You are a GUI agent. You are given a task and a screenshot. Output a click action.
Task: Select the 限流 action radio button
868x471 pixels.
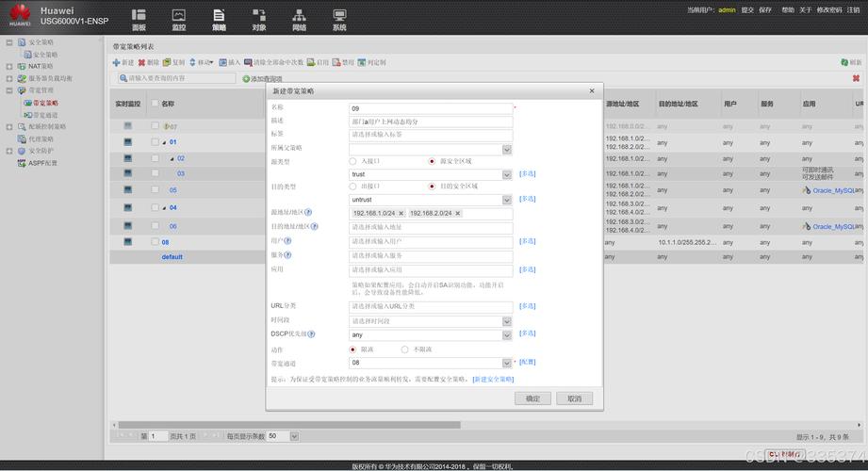pos(352,349)
